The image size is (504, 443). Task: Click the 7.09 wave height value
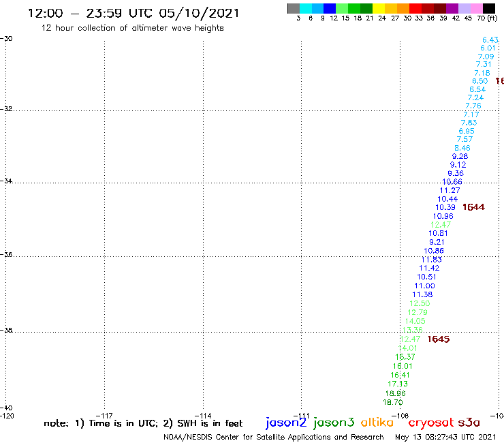(x=486, y=57)
